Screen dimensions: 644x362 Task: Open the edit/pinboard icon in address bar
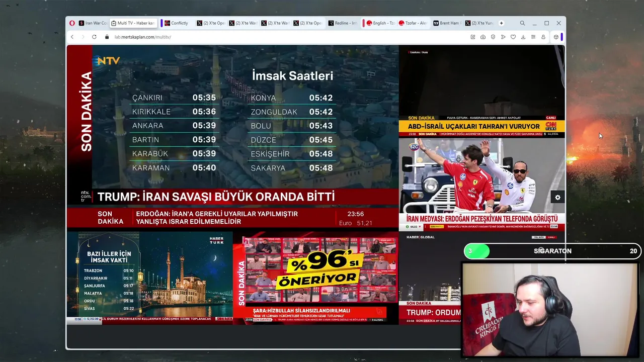click(x=473, y=37)
